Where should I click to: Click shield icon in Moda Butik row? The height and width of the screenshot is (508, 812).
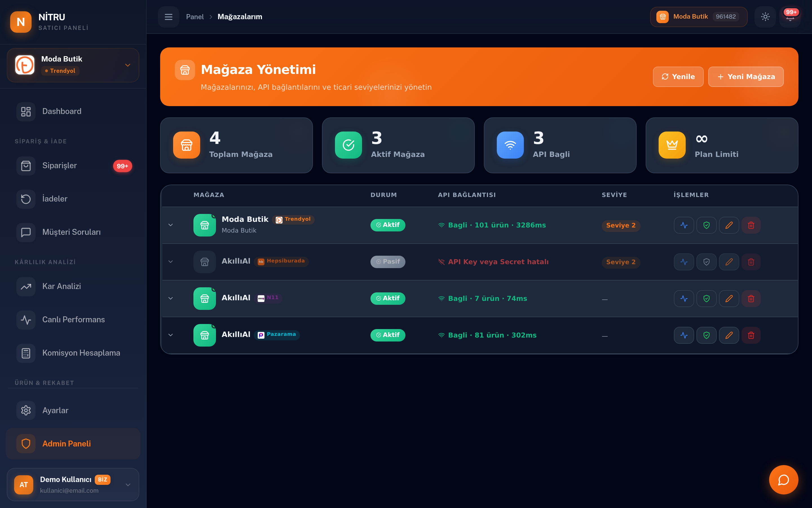(706, 225)
